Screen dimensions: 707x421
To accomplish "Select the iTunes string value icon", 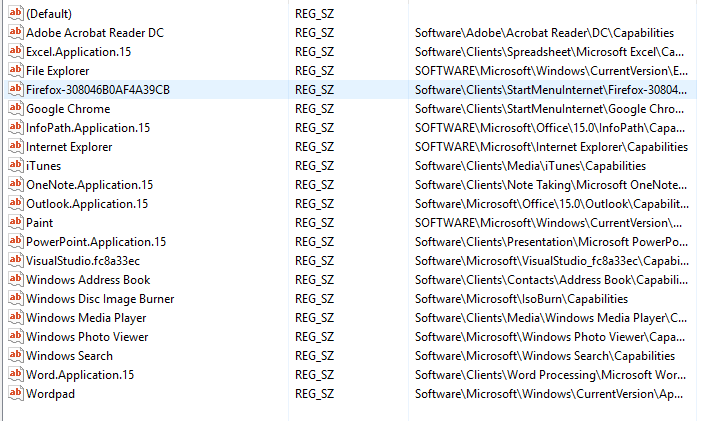I will [x=15, y=165].
